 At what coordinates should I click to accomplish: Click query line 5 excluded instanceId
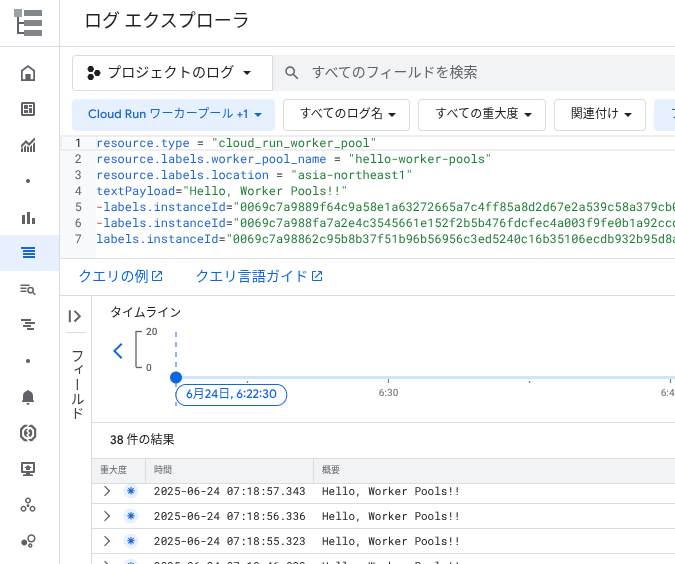385,207
